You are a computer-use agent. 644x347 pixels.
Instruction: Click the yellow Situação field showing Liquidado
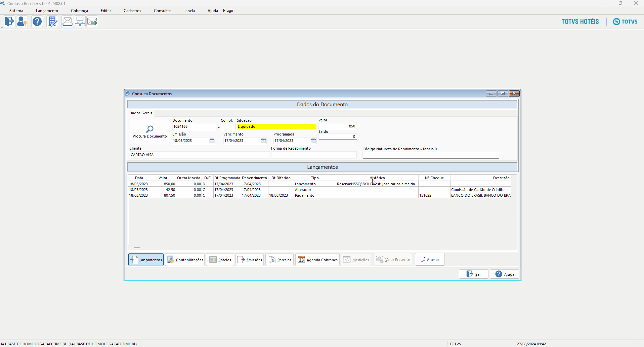[x=276, y=126]
